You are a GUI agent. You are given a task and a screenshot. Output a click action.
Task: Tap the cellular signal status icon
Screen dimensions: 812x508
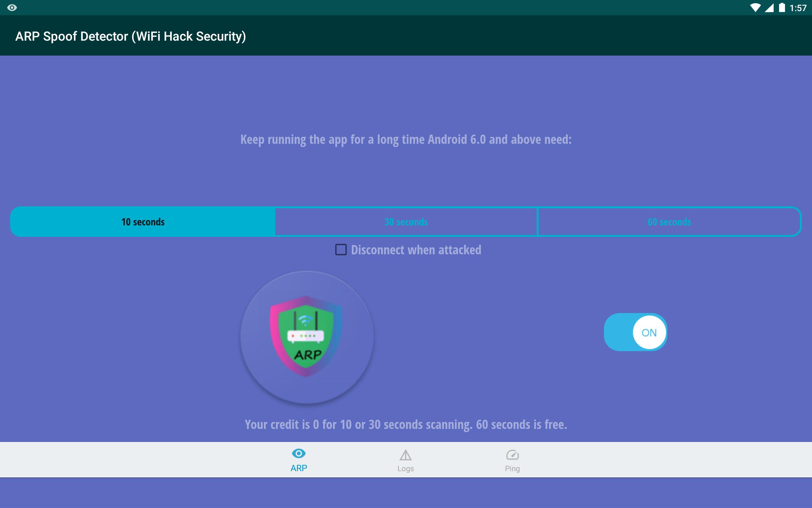coord(769,7)
